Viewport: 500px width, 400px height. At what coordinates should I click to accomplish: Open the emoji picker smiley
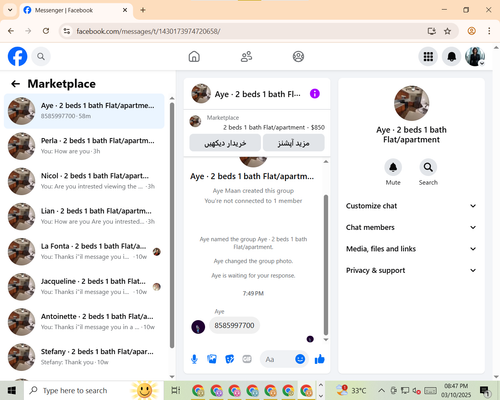coord(300,359)
